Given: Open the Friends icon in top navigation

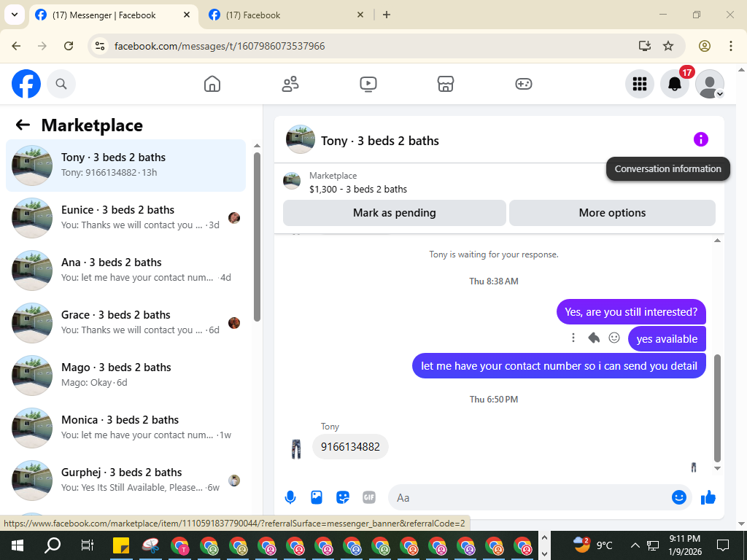Looking at the screenshot, I should (290, 84).
